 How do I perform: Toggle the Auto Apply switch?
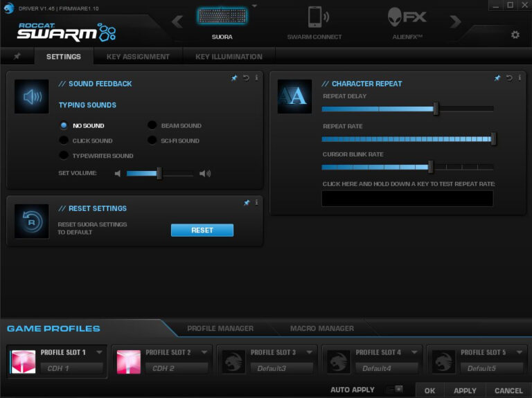pyautogui.click(x=395, y=390)
